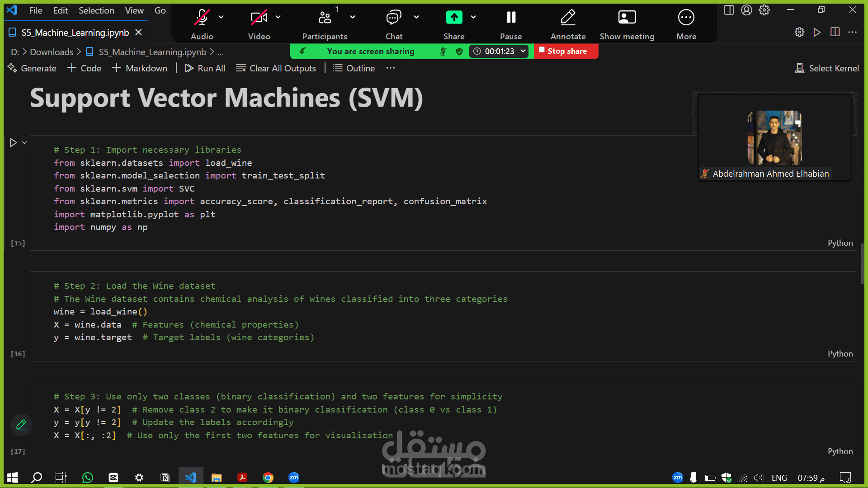Open the Zoom Chat panel
The width and height of the screenshot is (868, 488).
(x=393, y=18)
